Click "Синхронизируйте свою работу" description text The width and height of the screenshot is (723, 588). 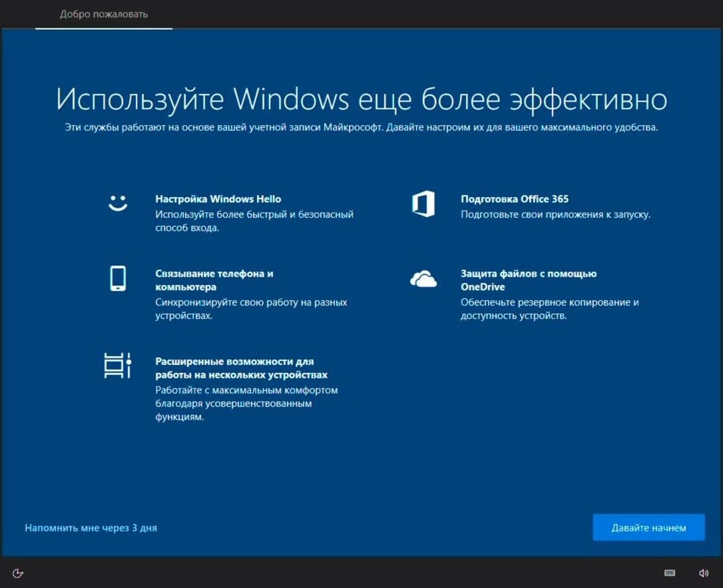[251, 309]
